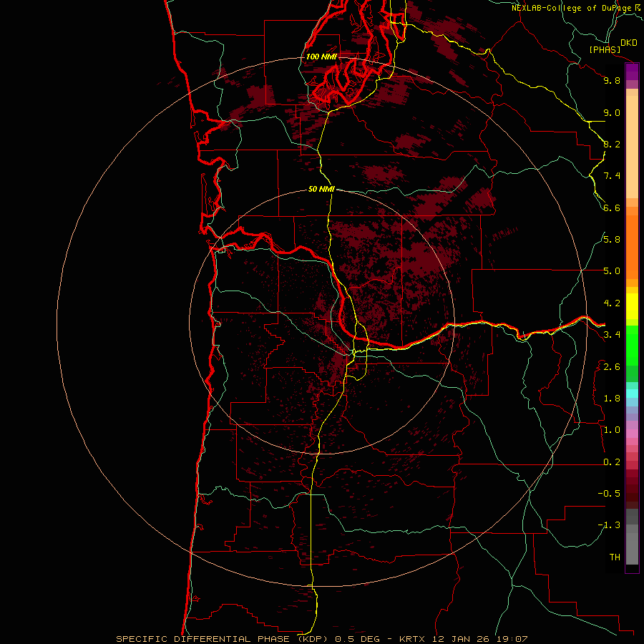The width and height of the screenshot is (644, 644).
Task: Click the NEXLAB-College of DuPage credit text
Action: (572, 8)
